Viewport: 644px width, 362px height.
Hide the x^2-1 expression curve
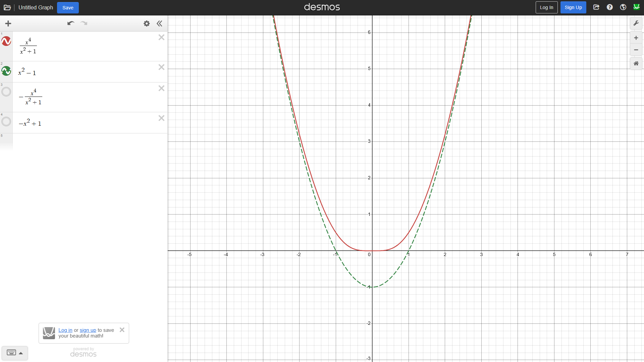[6, 71]
